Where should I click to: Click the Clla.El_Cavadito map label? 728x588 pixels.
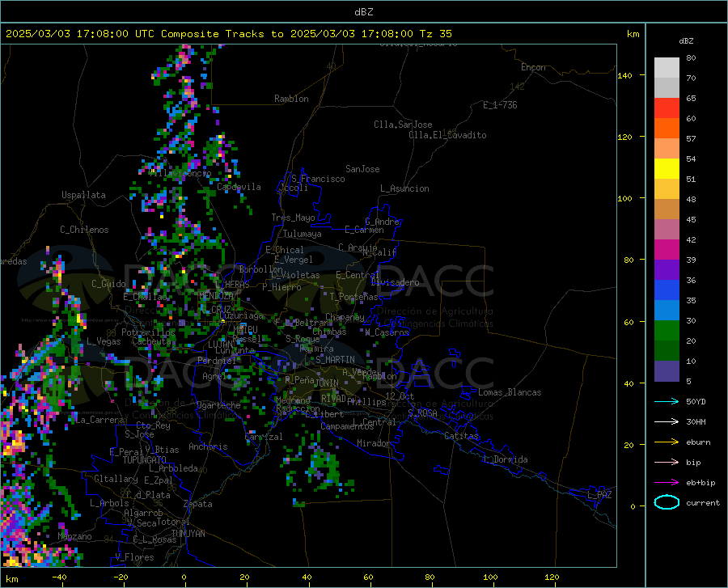[447, 135]
